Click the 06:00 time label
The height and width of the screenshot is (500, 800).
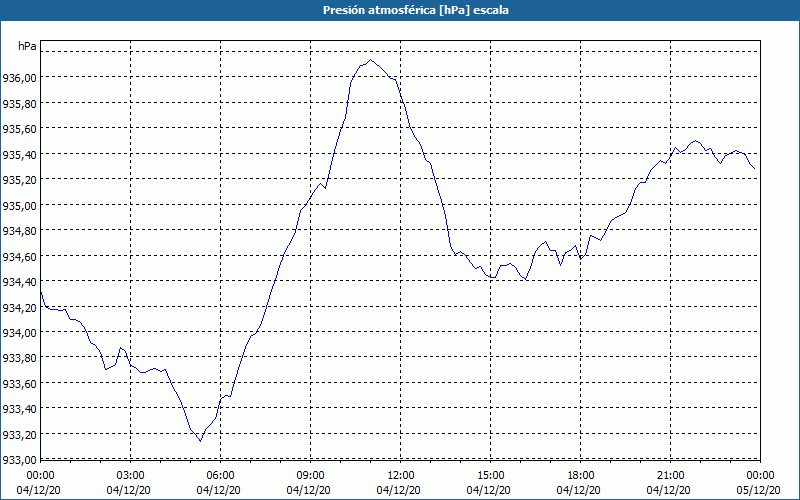click(220, 476)
